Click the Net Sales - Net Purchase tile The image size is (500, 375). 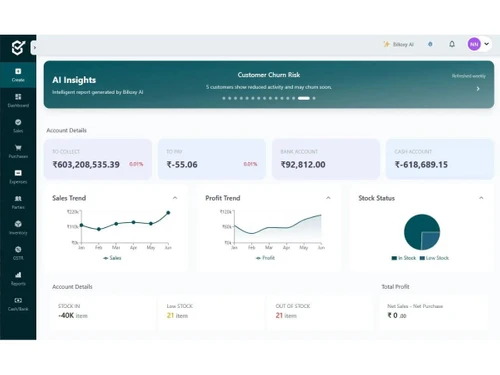pyautogui.click(x=434, y=312)
